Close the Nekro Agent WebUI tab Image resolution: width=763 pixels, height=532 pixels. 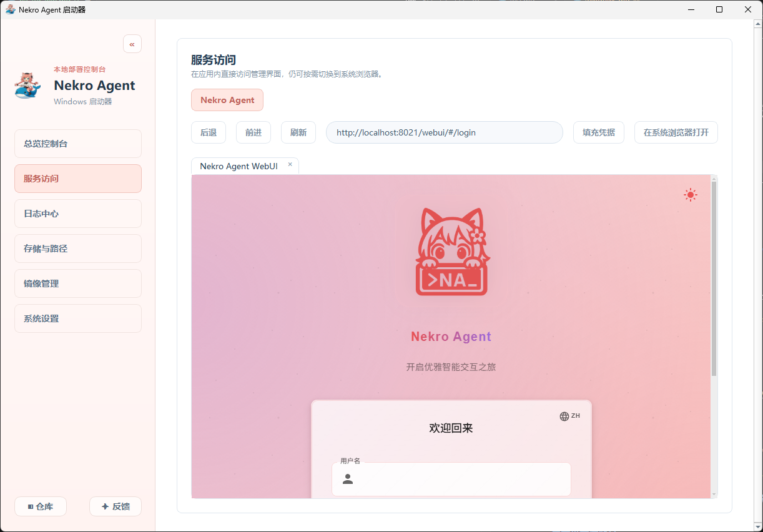point(290,165)
